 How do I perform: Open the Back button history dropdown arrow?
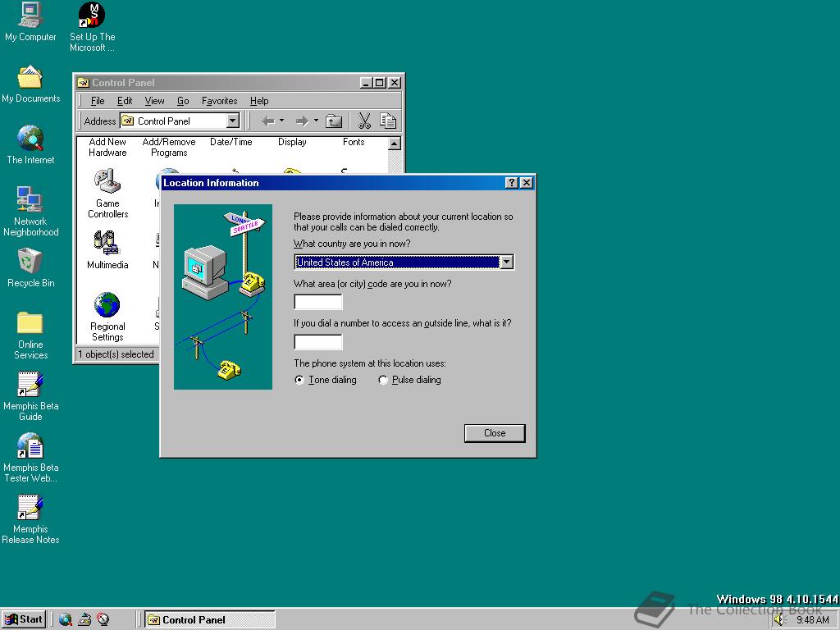pos(282,121)
